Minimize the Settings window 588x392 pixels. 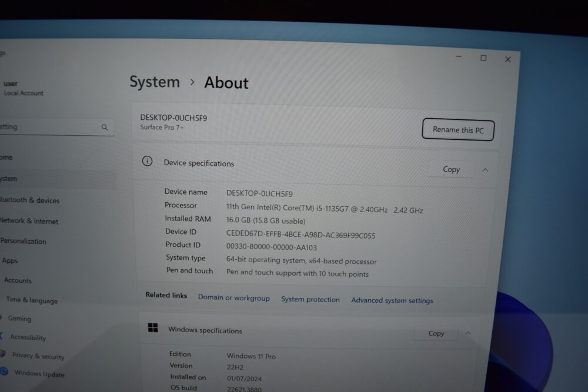[459, 56]
